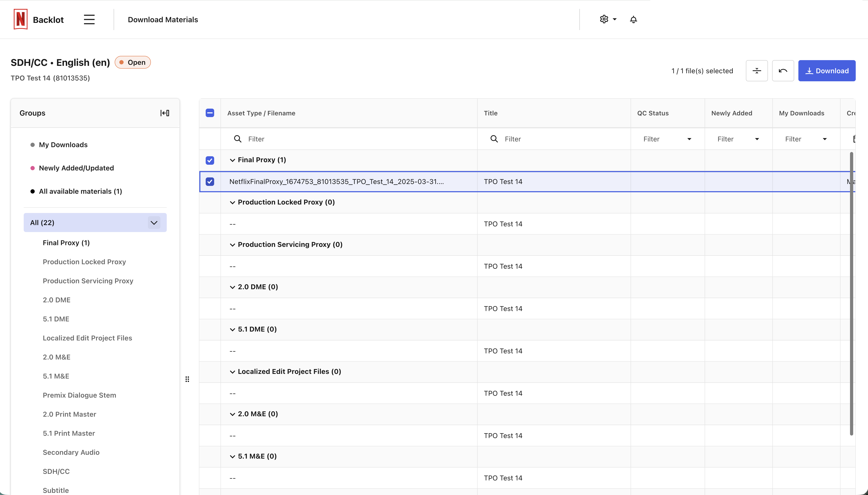Open the hamburger navigation menu
The height and width of the screenshot is (495, 868).
(89, 19)
